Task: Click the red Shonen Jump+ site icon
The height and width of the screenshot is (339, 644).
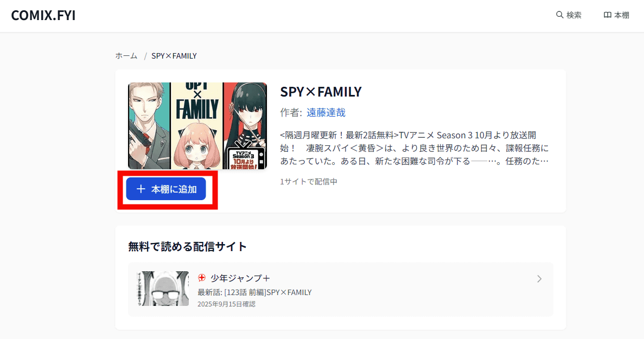Action: point(202,278)
